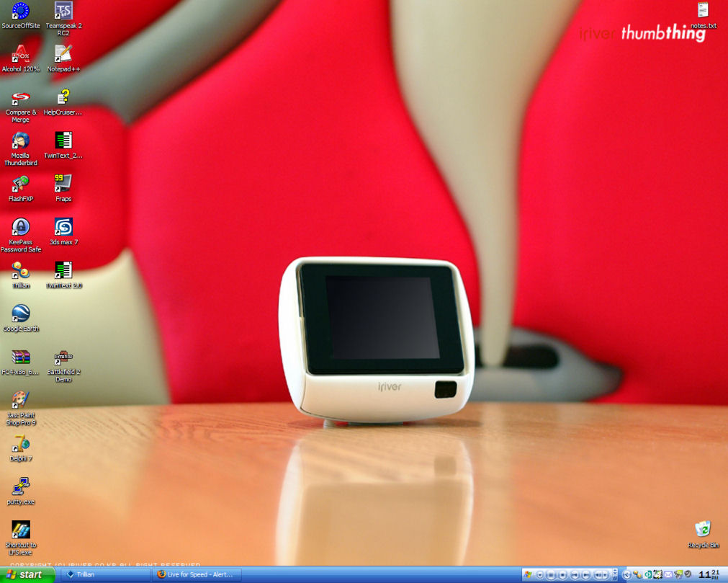Image resolution: width=728 pixels, height=583 pixels.
Task: Select the Fraps desktop icon
Action: coord(63,189)
